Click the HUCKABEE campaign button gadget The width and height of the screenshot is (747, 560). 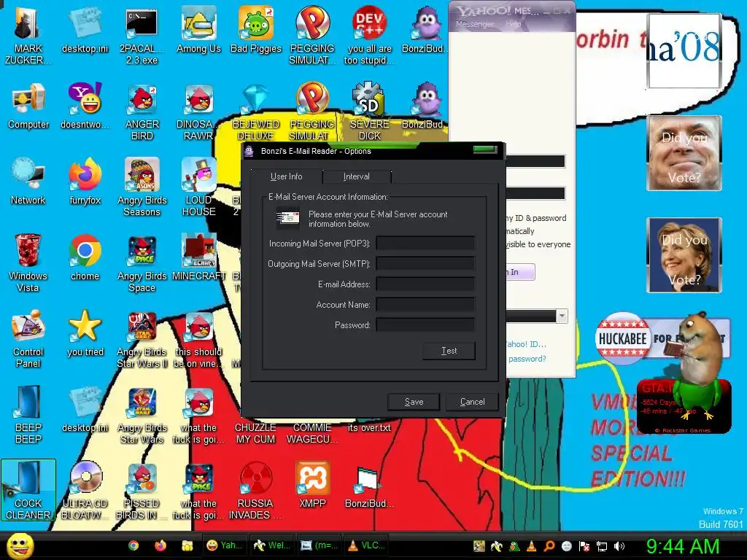pos(623,338)
